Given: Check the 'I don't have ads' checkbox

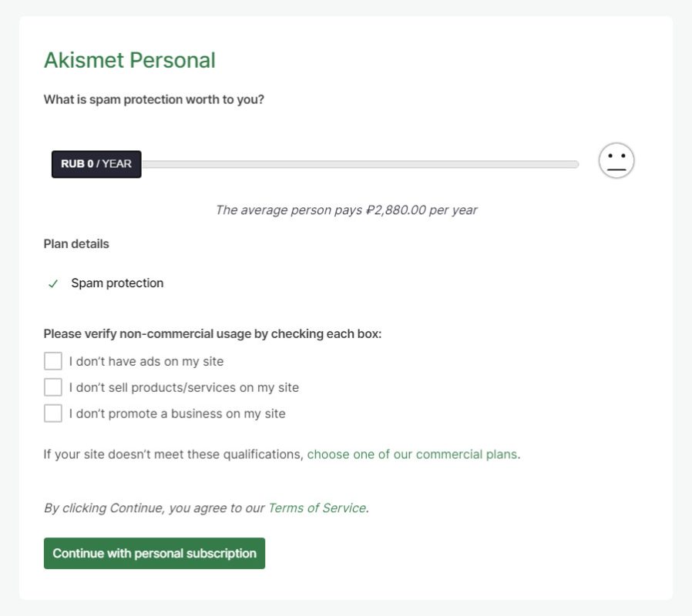Looking at the screenshot, I should pos(53,361).
